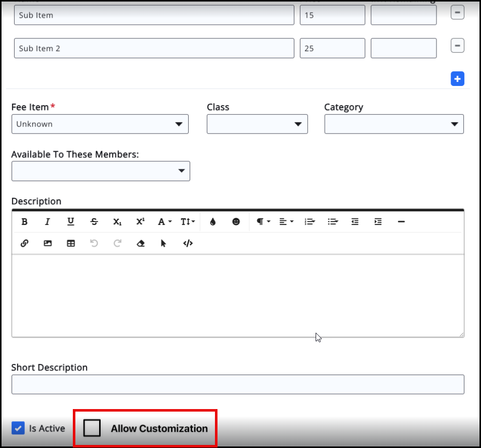This screenshot has height=448, width=481.
Task: Open the Category dropdown
Action: [393, 124]
